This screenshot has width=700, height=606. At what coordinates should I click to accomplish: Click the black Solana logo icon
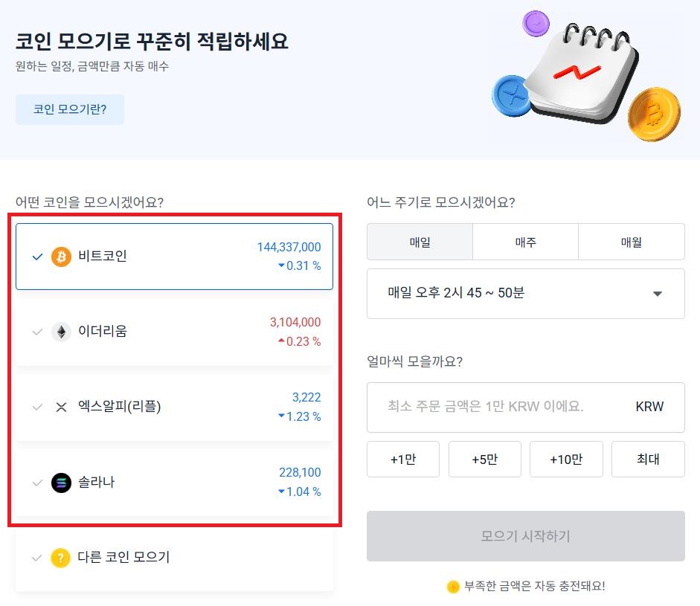61,483
